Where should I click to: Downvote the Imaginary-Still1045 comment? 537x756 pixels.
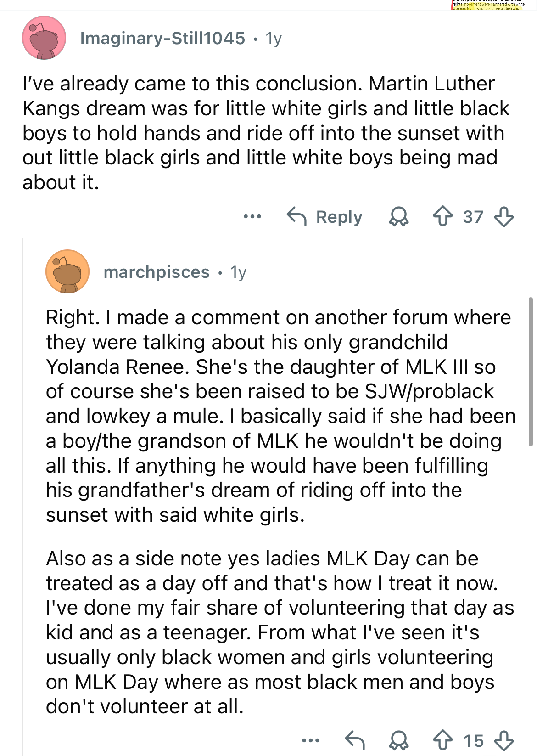(503, 217)
